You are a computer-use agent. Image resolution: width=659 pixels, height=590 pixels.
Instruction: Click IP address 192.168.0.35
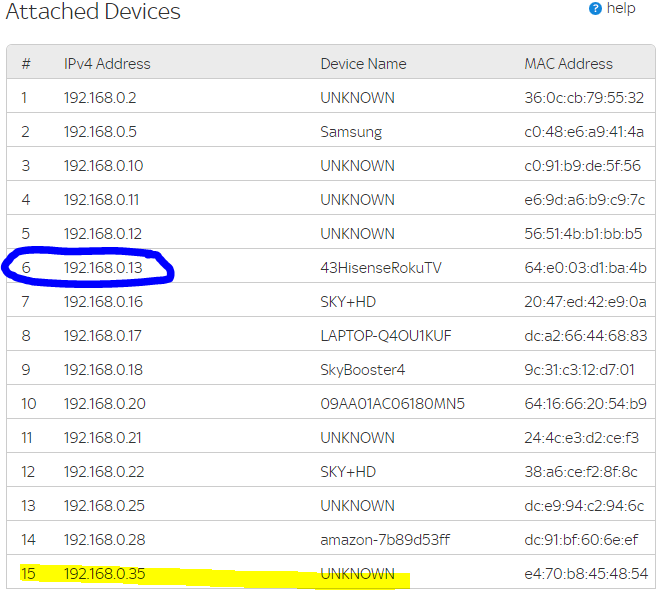coord(104,573)
